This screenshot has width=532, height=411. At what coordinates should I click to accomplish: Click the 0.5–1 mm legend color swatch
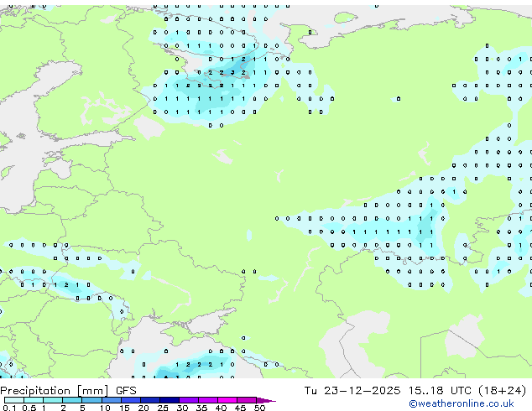tap(34, 400)
